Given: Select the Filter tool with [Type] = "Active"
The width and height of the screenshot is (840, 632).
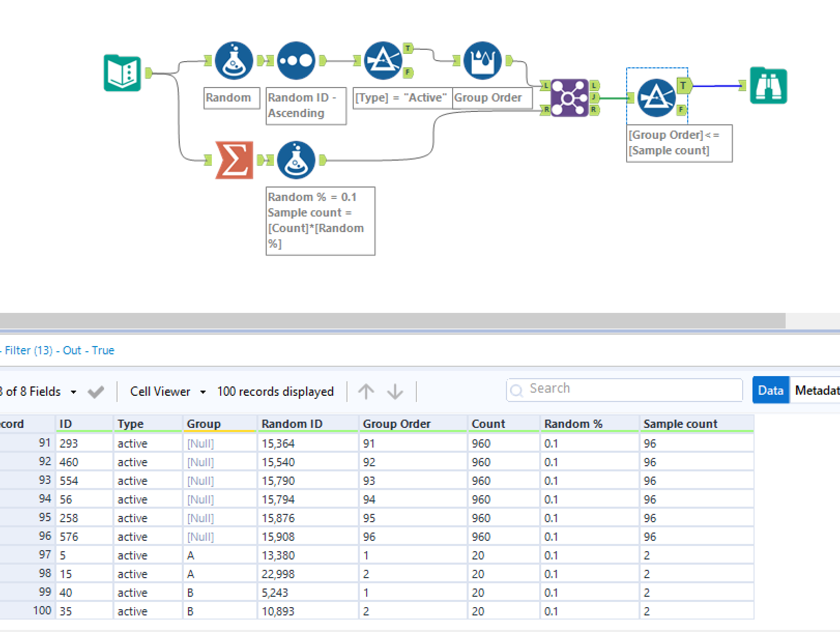Looking at the screenshot, I should click(383, 60).
